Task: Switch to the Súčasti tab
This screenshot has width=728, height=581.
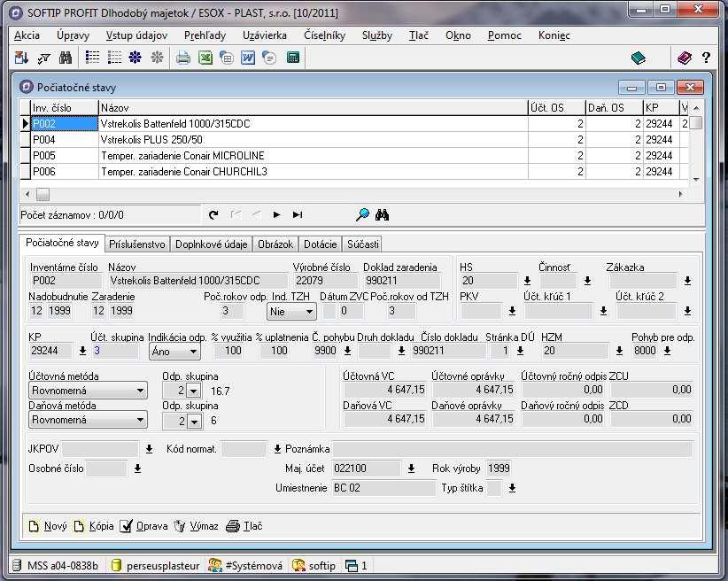Action: tap(363, 244)
